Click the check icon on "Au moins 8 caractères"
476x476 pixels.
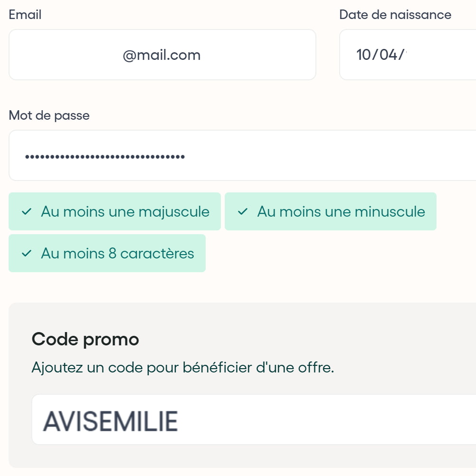(x=27, y=253)
